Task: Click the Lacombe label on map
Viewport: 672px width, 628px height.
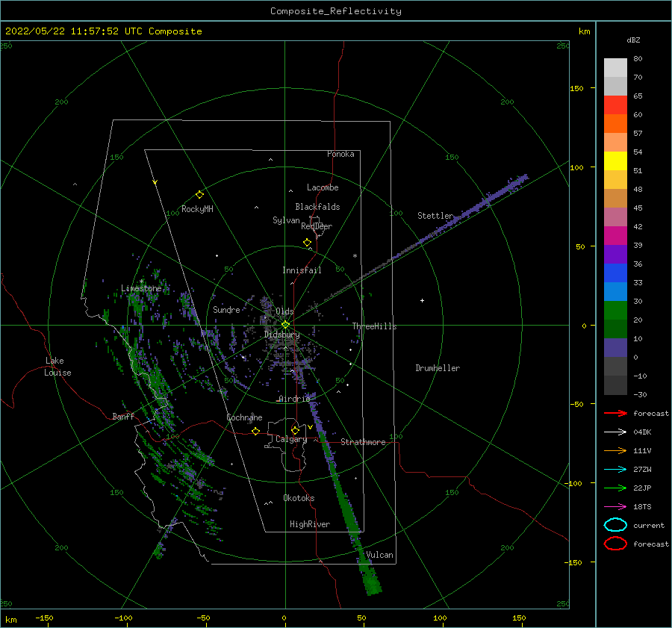Action: (323, 187)
